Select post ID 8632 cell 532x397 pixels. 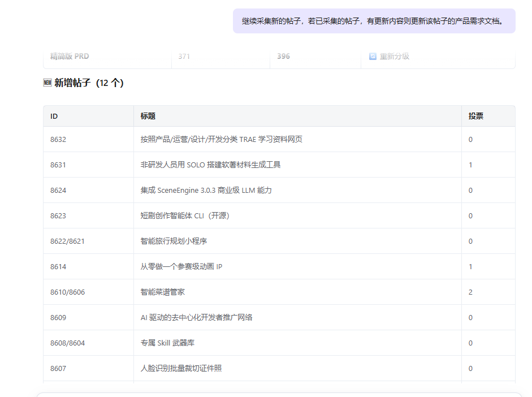tap(58, 140)
